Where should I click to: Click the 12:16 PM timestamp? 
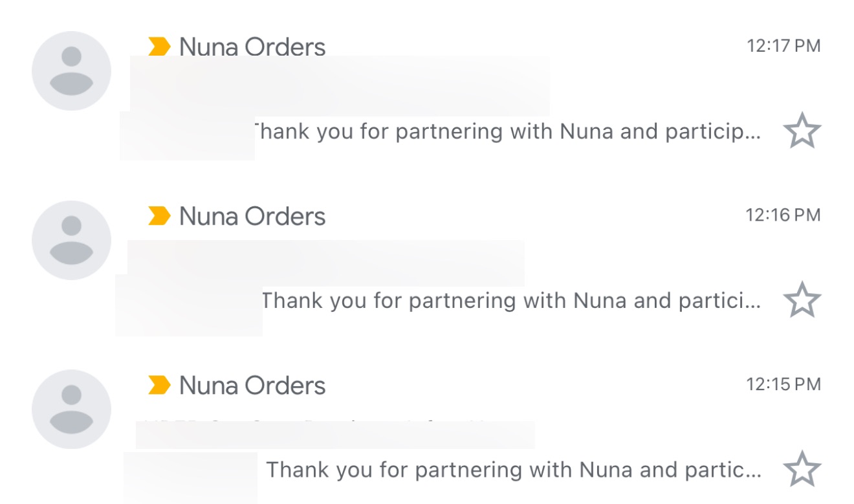pos(783,215)
